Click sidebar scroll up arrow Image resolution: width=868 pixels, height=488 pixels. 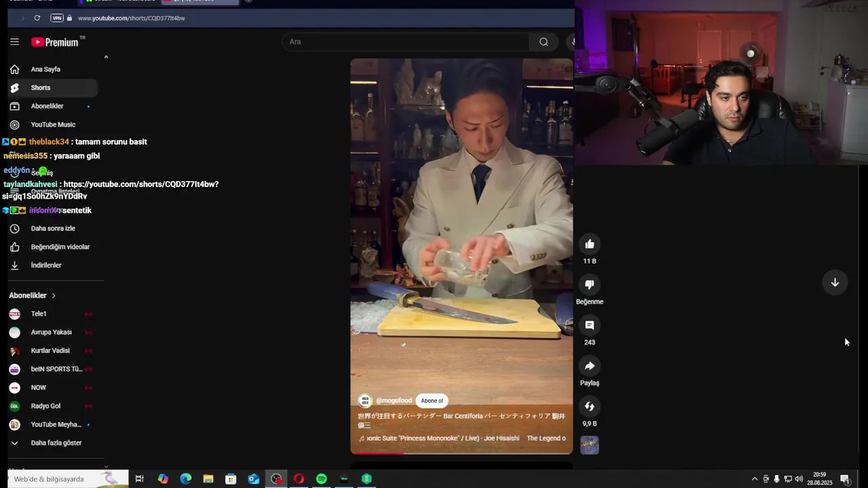(x=106, y=57)
